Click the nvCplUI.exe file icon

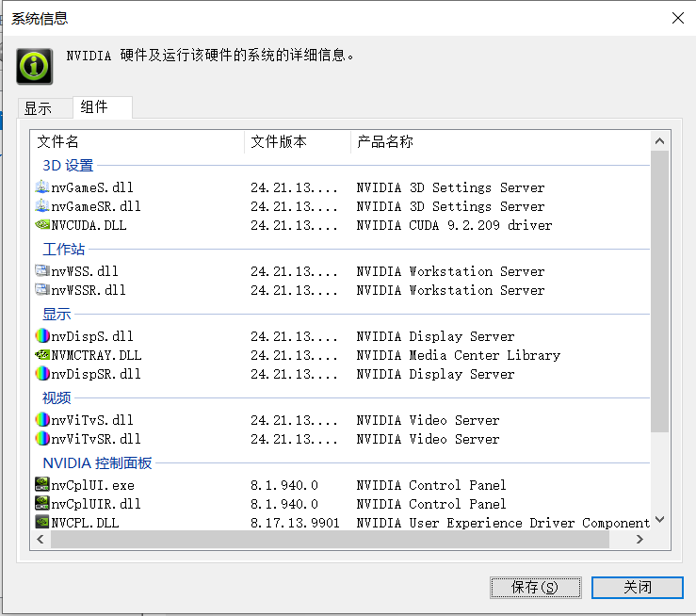click(42, 484)
